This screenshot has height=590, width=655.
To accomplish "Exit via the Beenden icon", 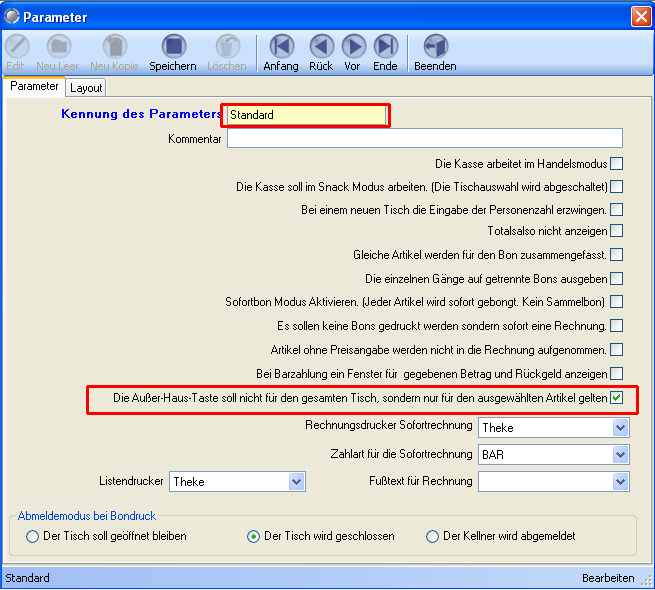I will 436,46.
